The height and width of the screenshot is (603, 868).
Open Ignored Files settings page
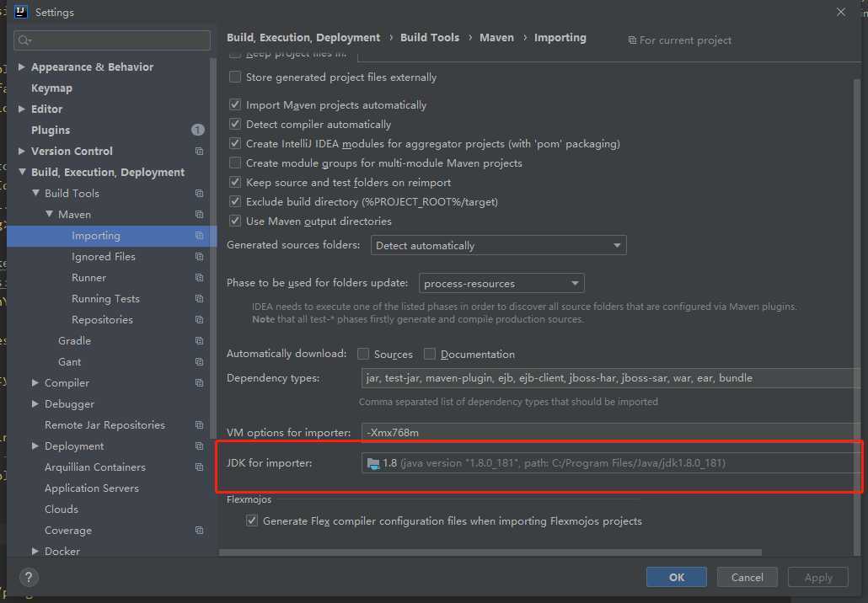pyautogui.click(x=104, y=256)
